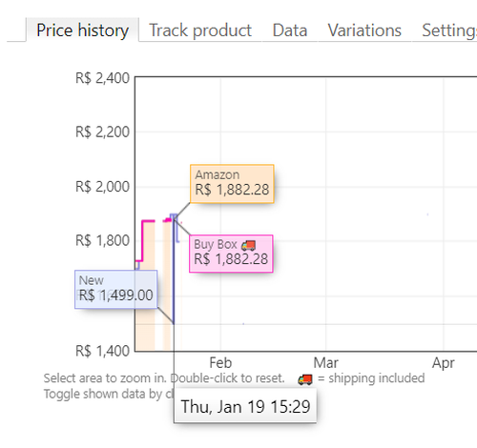Image resolution: width=477 pixels, height=448 pixels.
Task: Click the R$ 2,400 axis label
Action: 102,78
